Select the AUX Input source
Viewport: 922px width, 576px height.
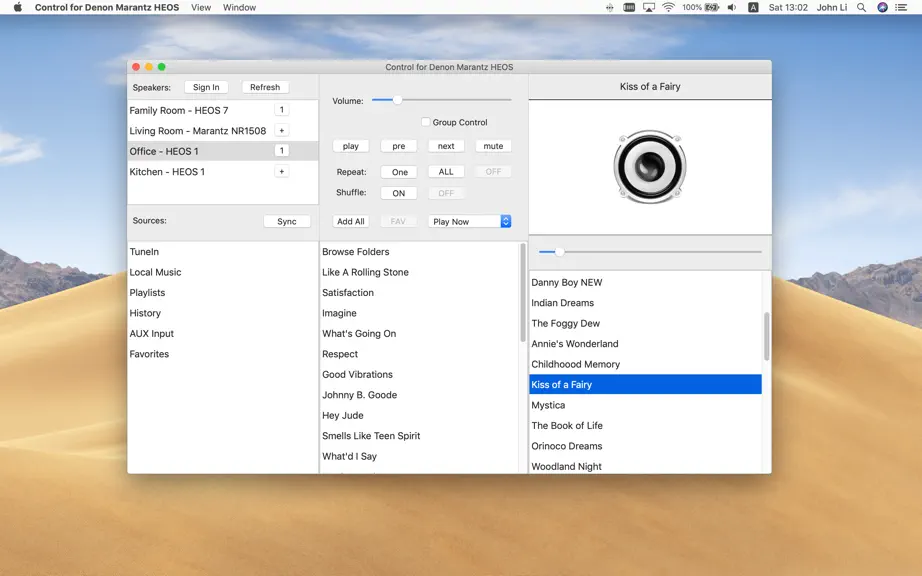point(223,333)
